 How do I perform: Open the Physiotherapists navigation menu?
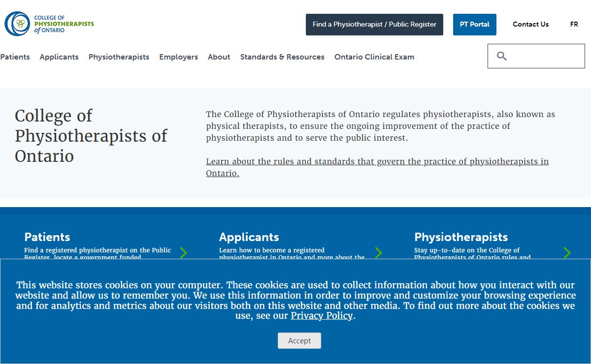coord(119,57)
